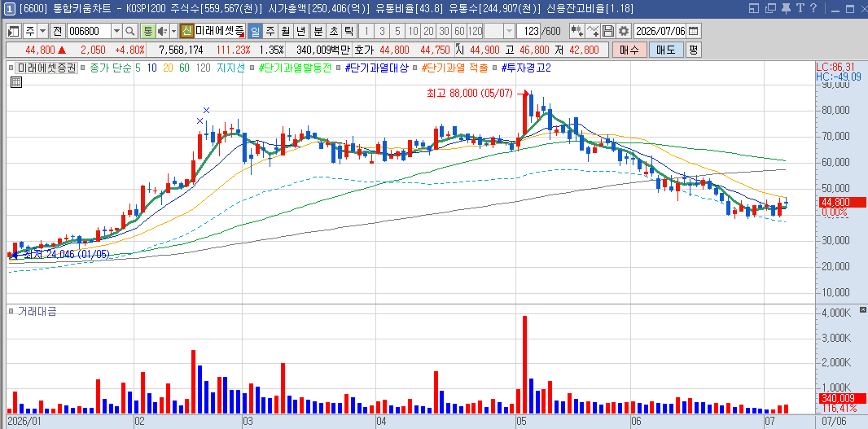Pin the window with the pushpin icon
The width and height of the screenshot is (868, 429).
click(786, 8)
